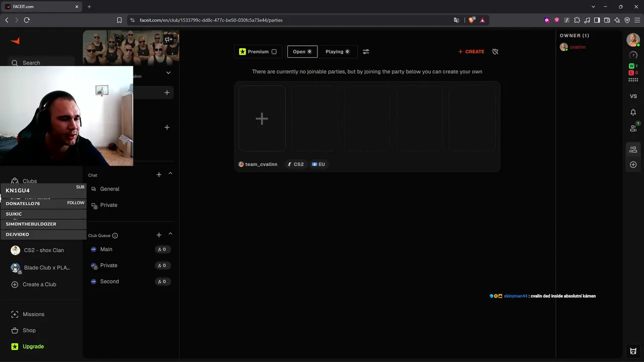Open the Blade Club x PLA... club
644x362 pixels.
click(41, 268)
